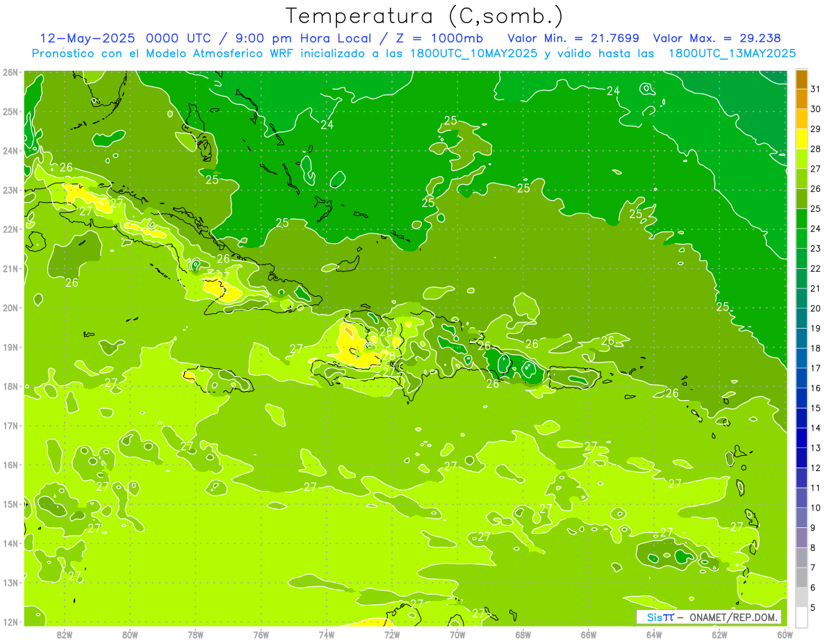Image resolution: width=834 pixels, height=644 pixels.
Task: Pick the teal 19–20 swatch on color scale
Action: point(801,318)
